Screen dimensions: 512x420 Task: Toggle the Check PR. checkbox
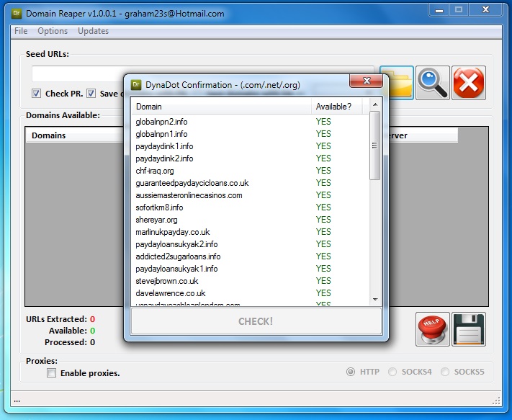coord(36,94)
